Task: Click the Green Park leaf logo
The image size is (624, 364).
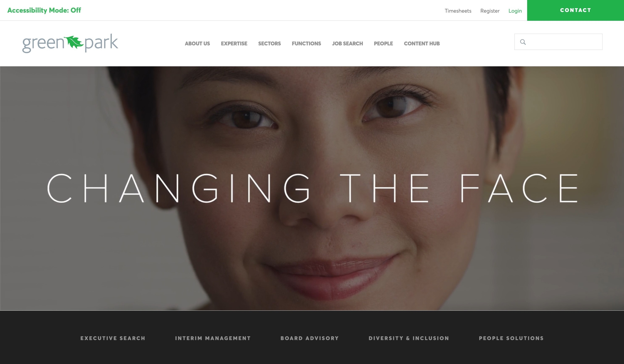Action: pos(70,43)
